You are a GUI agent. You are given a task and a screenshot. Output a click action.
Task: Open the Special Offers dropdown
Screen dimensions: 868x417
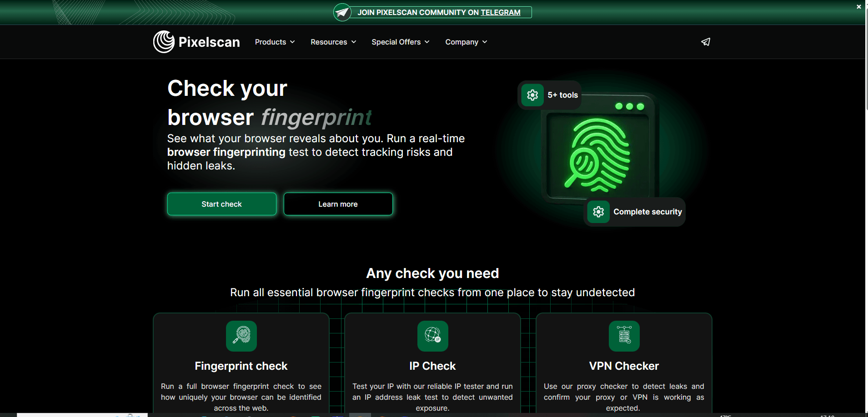point(400,42)
